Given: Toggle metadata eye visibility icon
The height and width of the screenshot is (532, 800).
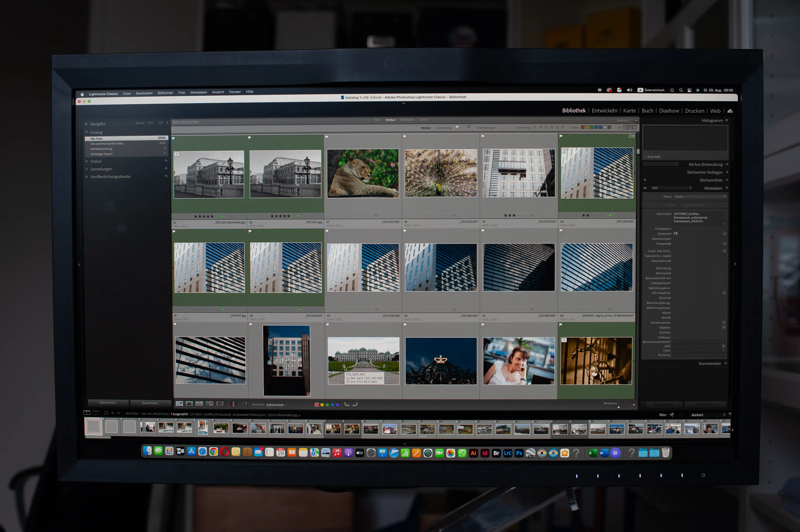Looking at the screenshot, I should (x=645, y=188).
